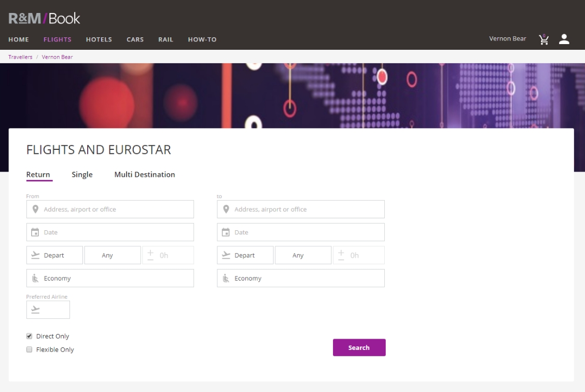Click the plane icon in Preferred Airline box
This screenshot has height=392, width=585.
(35, 310)
